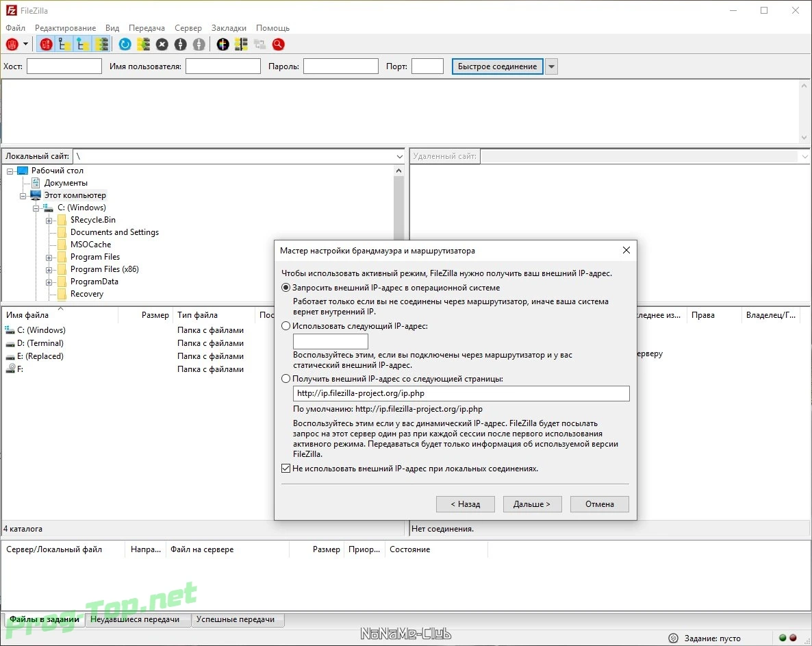Uncheck Не использовать внешний IP-адрес при локальных соединениях
Screen dimensions: 812x646
pos(286,469)
